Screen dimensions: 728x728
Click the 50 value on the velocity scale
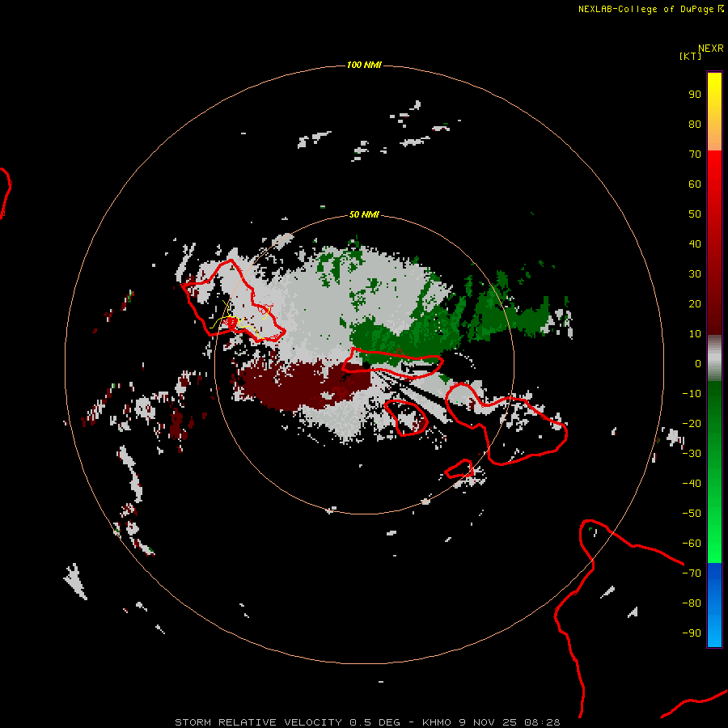click(x=695, y=214)
